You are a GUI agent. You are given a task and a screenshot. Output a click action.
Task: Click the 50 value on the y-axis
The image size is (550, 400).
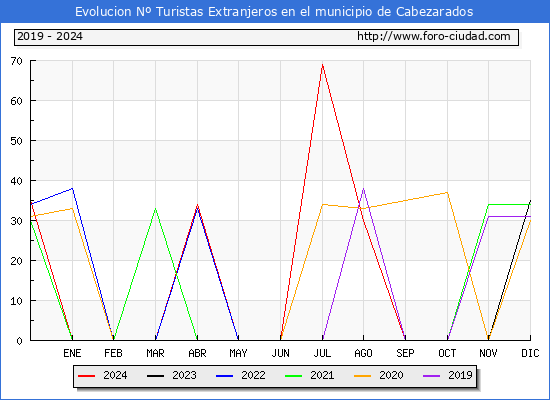click(16, 141)
